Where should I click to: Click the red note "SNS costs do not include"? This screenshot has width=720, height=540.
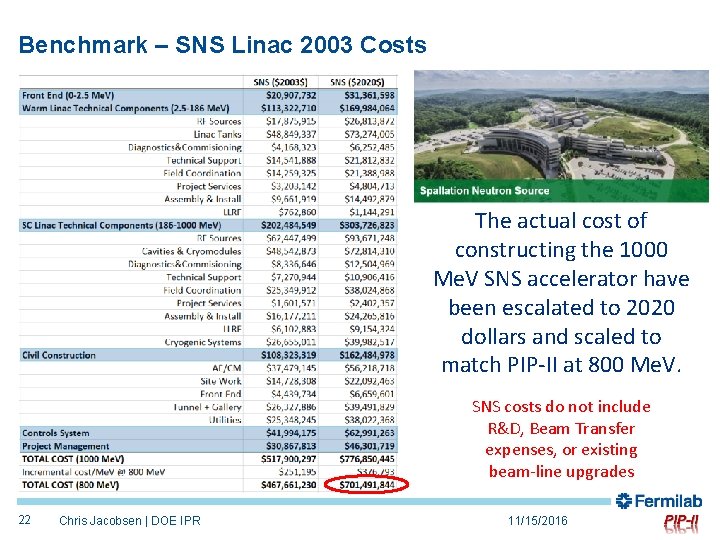[561, 439]
